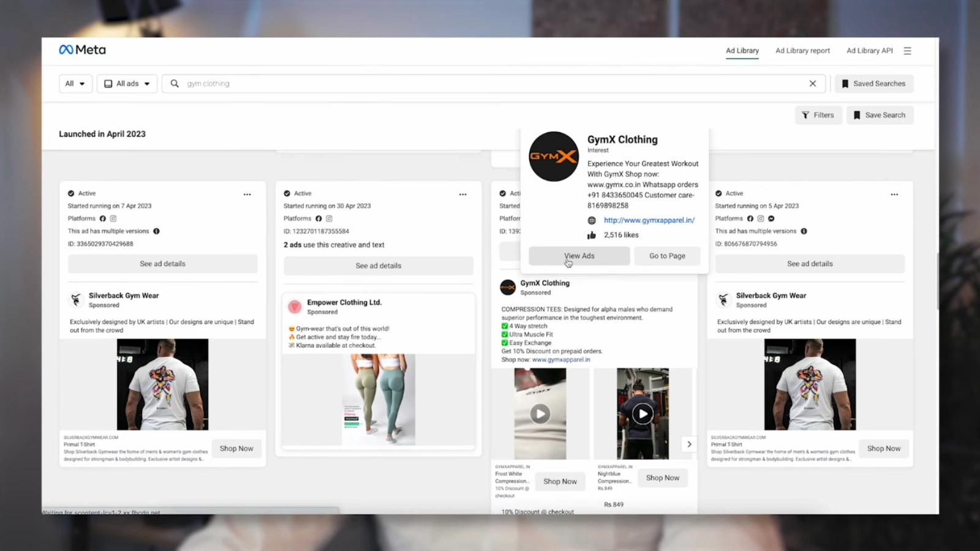The width and height of the screenshot is (980, 551).
Task: Expand the All category dropdown
Action: [75, 84]
